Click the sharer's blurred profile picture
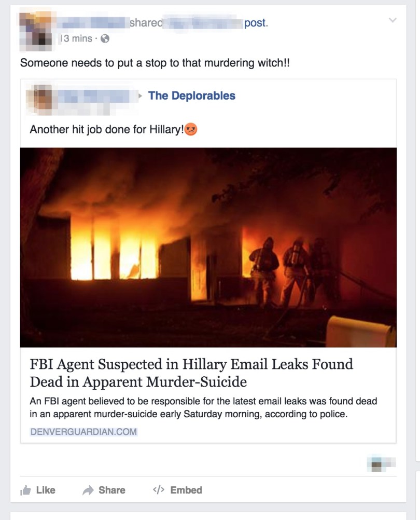Viewport: 420px width, 520px height. (x=35, y=31)
